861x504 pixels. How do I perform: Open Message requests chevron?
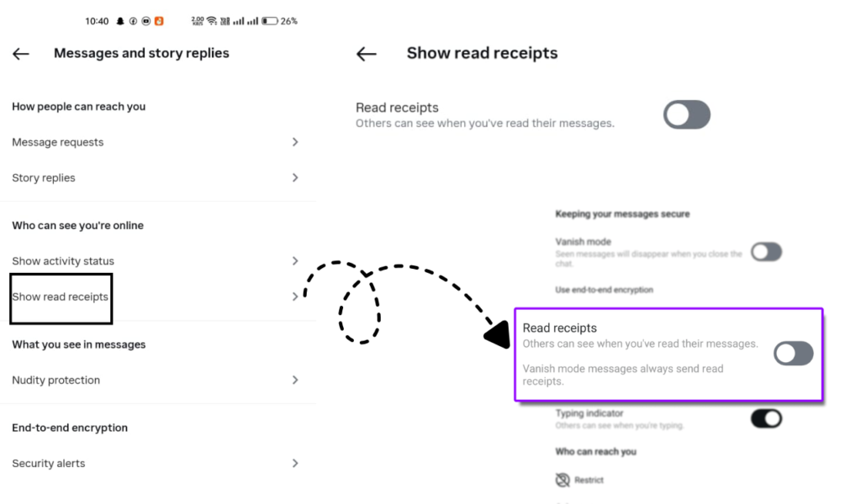(x=295, y=142)
